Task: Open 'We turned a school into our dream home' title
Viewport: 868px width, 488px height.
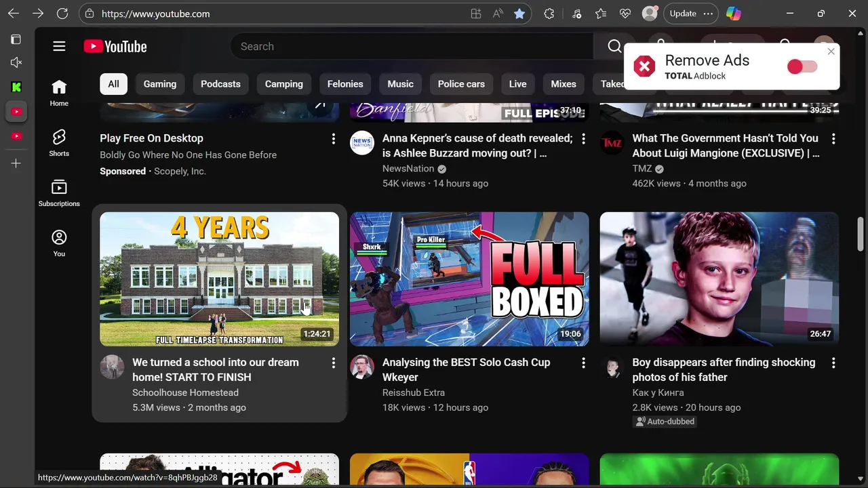Action: coord(216,369)
